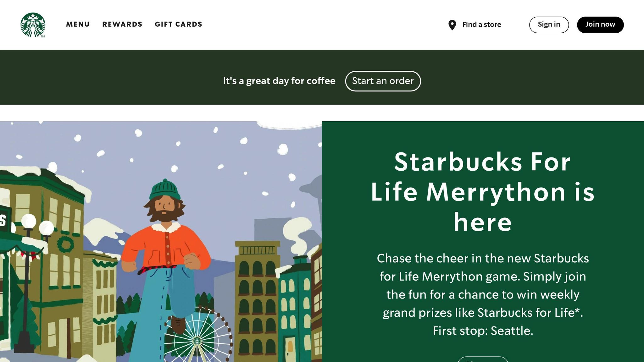Image resolution: width=644 pixels, height=362 pixels.
Task: Click the Play button below the Merrython description
Action: 483,360
